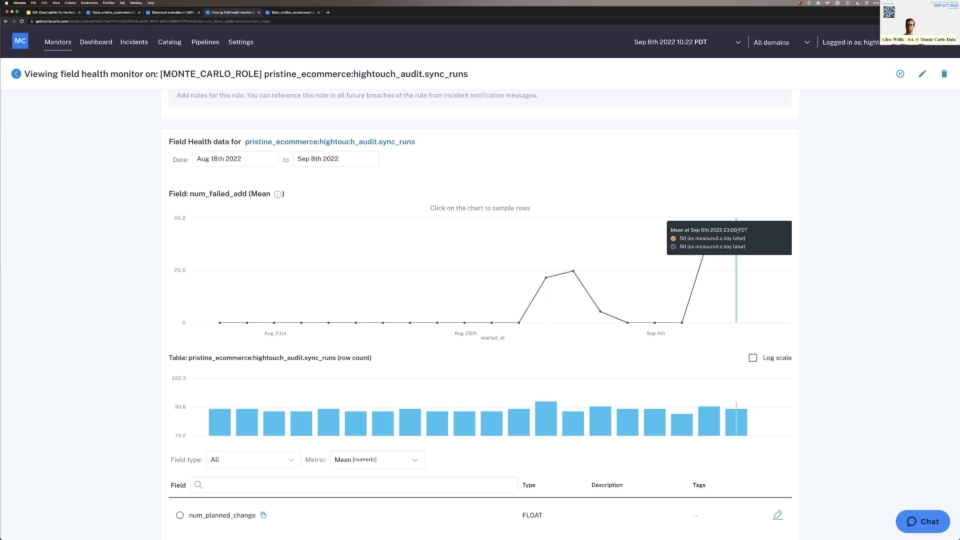Open the History menu in the macOS menu bar

point(70,2)
